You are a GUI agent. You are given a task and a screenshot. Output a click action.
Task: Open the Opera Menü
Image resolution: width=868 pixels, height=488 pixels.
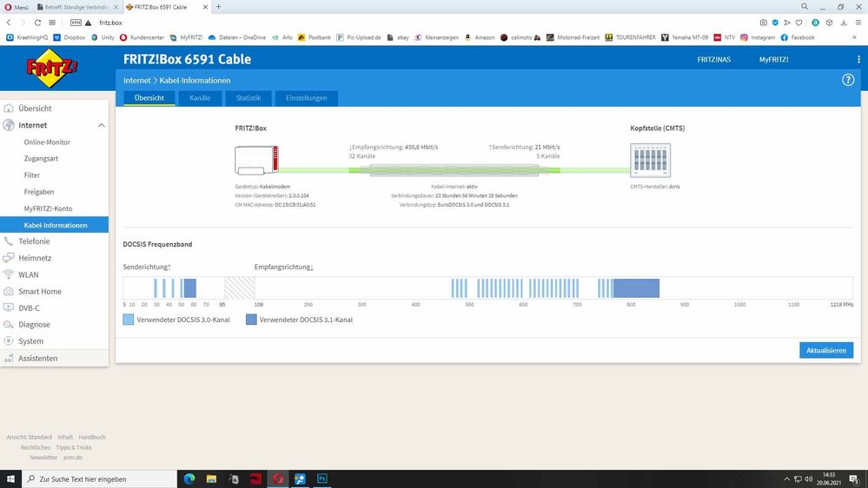point(17,7)
